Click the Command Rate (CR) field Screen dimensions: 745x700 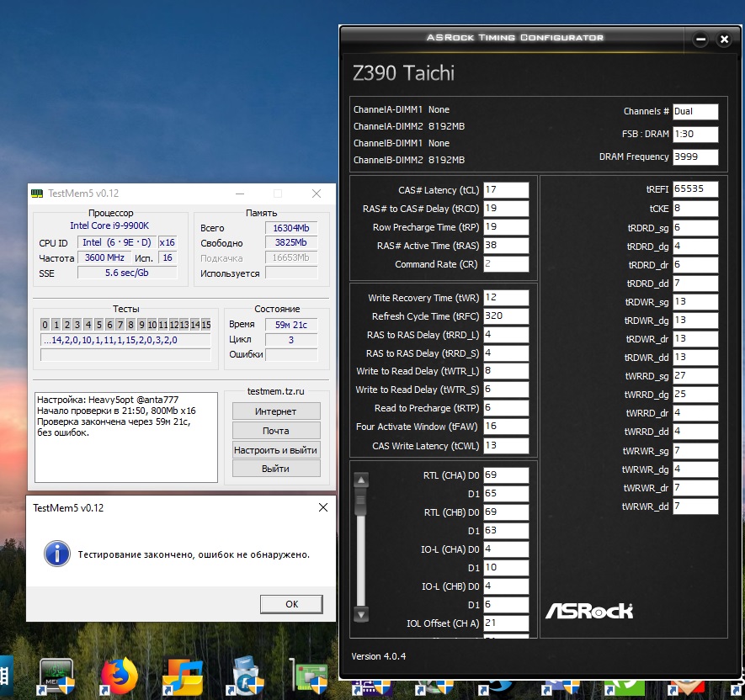(506, 264)
